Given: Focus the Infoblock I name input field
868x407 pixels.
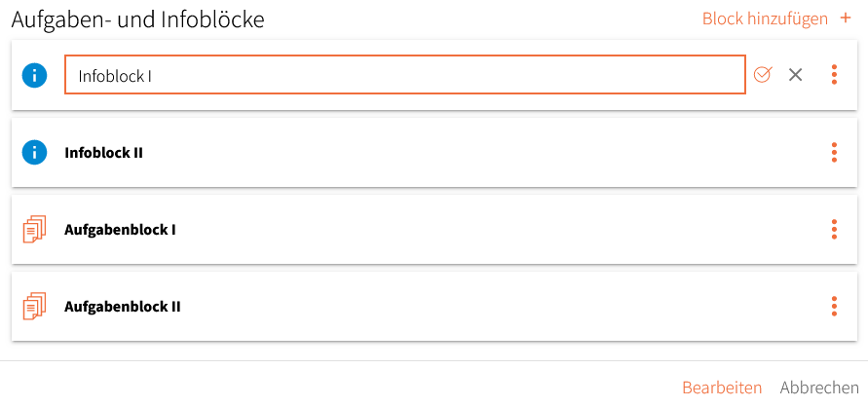Looking at the screenshot, I should click(x=405, y=75).
